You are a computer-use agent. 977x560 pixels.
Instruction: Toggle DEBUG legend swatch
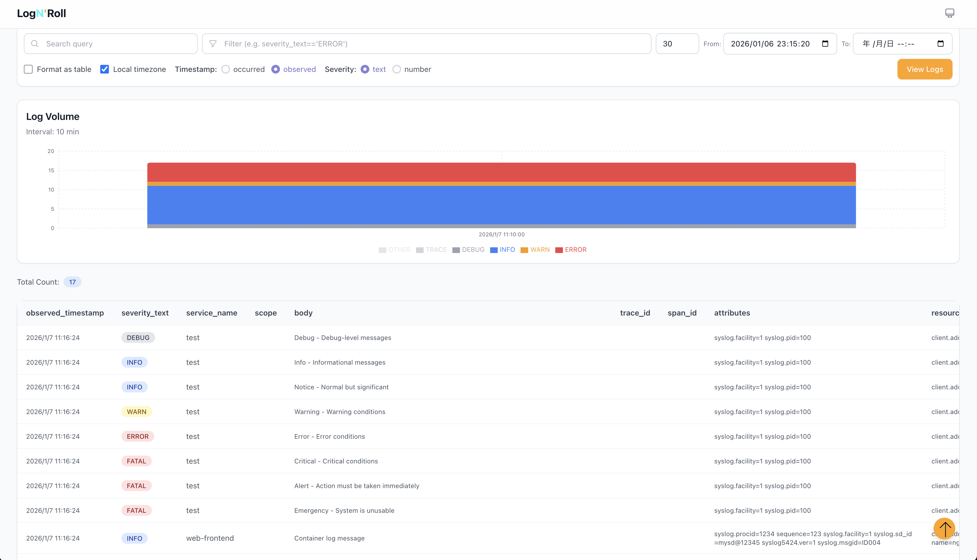pos(456,250)
